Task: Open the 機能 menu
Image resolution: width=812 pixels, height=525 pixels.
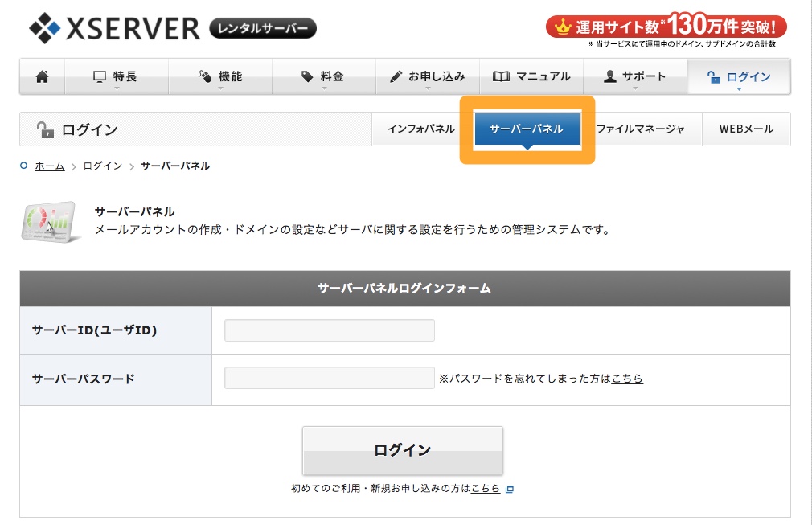Action: pyautogui.click(x=220, y=76)
